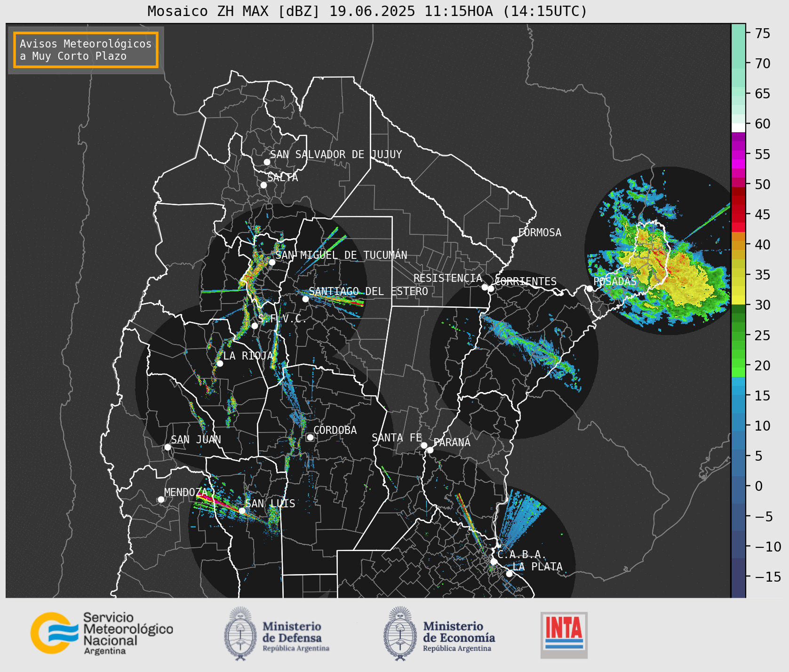
Task: Click the Servicio Meteorológico Nacional logo
Action: 102,633
